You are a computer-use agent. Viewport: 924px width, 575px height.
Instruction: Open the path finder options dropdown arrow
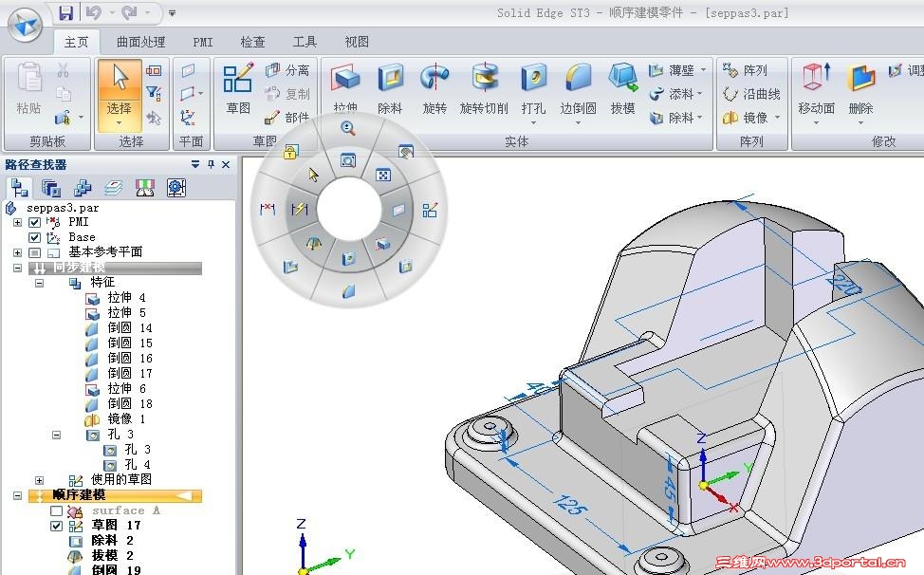tap(195, 164)
